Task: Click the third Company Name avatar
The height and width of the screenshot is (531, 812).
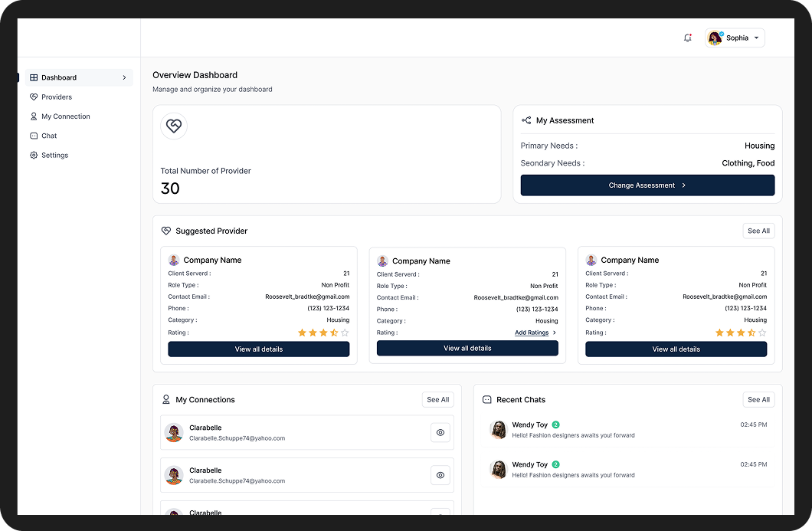Action: pos(591,260)
